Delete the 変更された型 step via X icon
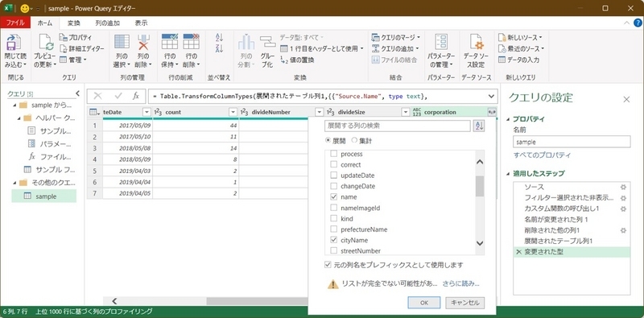Screen dimensions: 644x318 [518, 252]
